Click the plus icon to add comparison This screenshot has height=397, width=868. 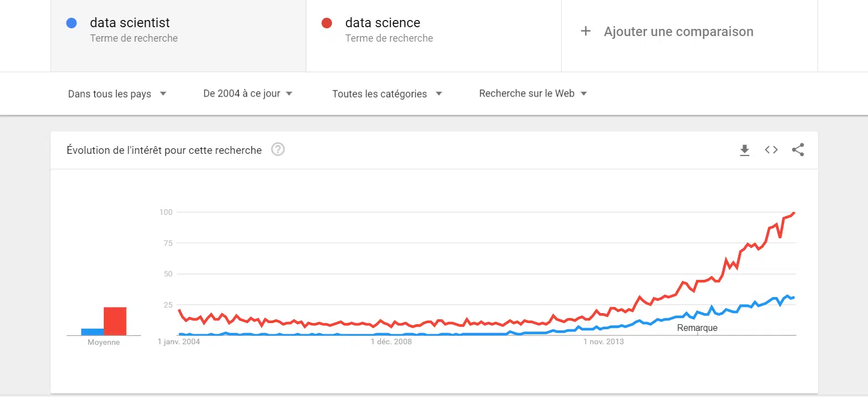(586, 32)
